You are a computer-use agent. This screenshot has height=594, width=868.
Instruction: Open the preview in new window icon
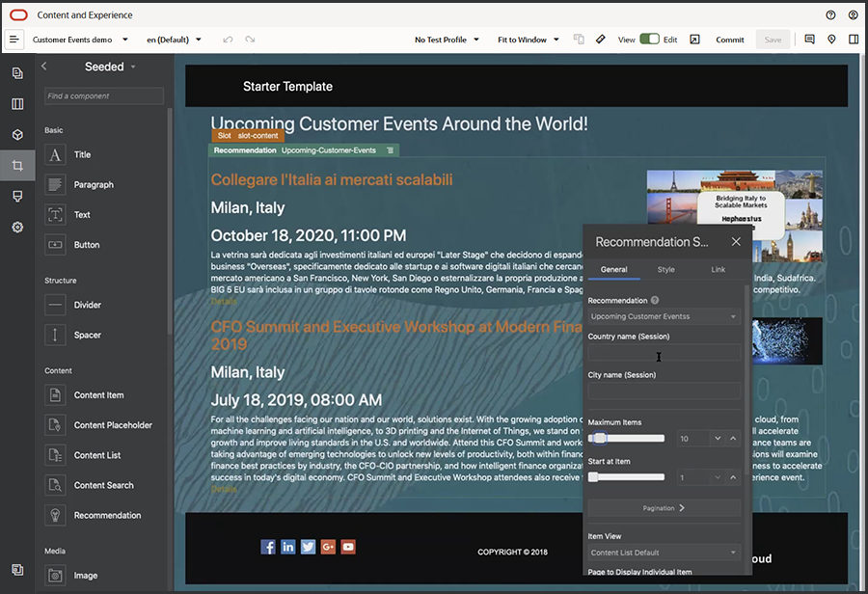[x=694, y=40]
